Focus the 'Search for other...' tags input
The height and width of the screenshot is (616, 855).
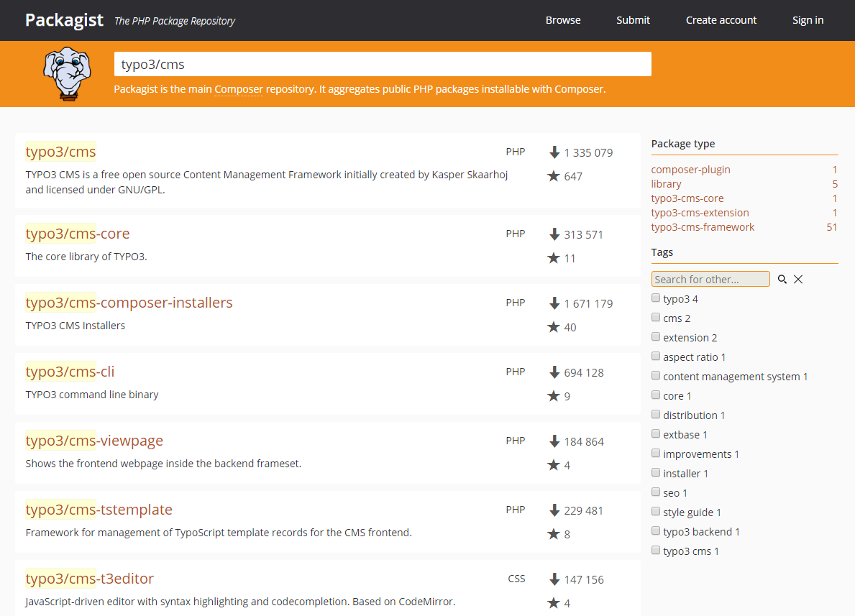tap(710, 279)
